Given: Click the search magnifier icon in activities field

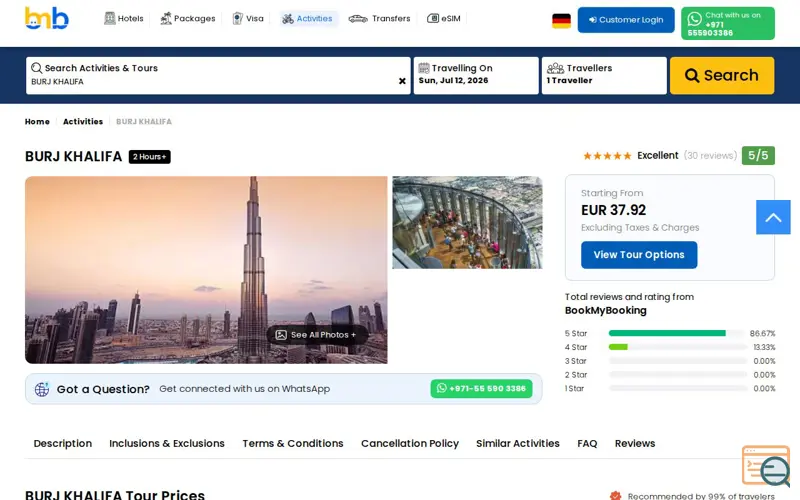Looking at the screenshot, I should click(37, 68).
